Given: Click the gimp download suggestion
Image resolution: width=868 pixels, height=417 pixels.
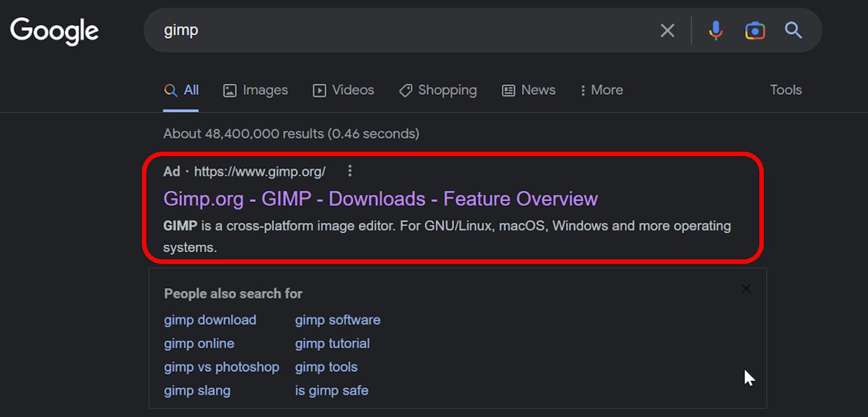Looking at the screenshot, I should point(209,320).
